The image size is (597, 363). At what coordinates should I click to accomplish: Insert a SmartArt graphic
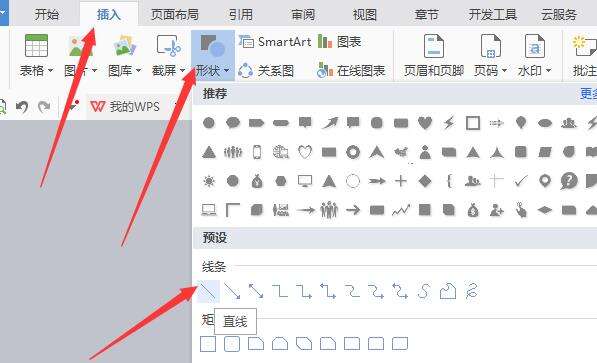(x=275, y=41)
